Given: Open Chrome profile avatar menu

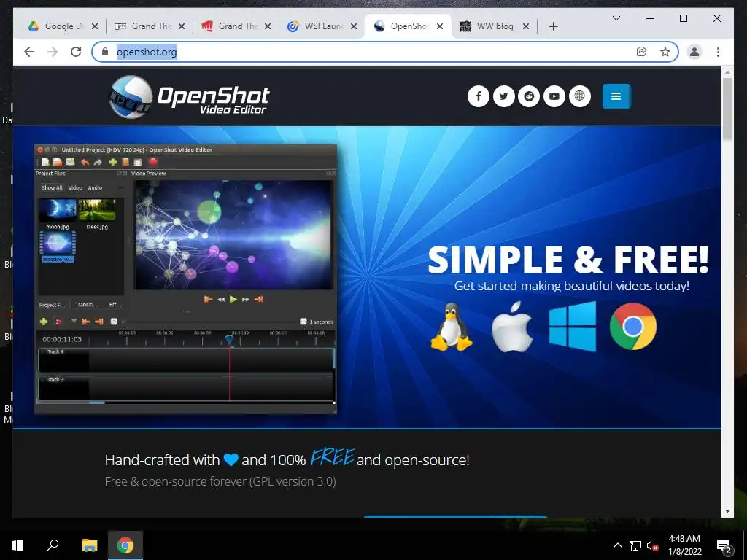Looking at the screenshot, I should click(x=694, y=52).
